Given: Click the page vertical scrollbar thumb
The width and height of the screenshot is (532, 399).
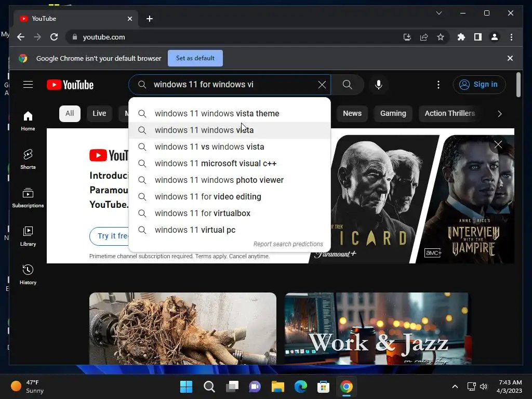Looking at the screenshot, I should [518, 85].
